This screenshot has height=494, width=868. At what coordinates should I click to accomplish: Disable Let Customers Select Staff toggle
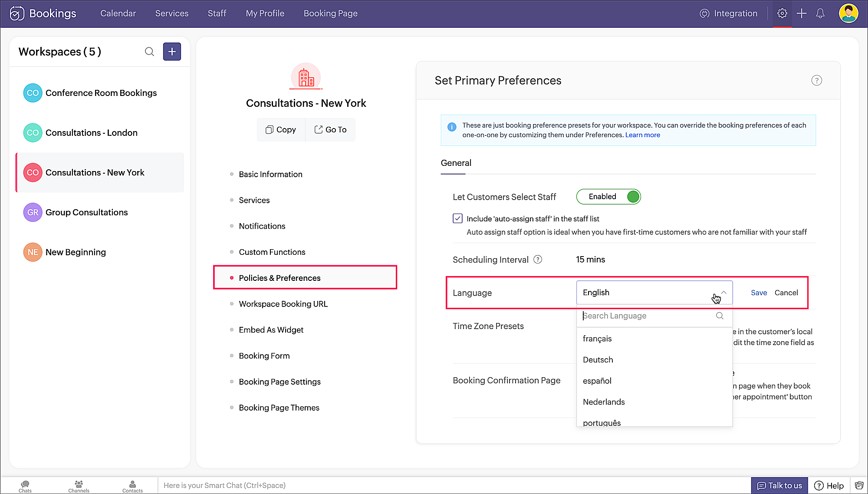pos(608,197)
